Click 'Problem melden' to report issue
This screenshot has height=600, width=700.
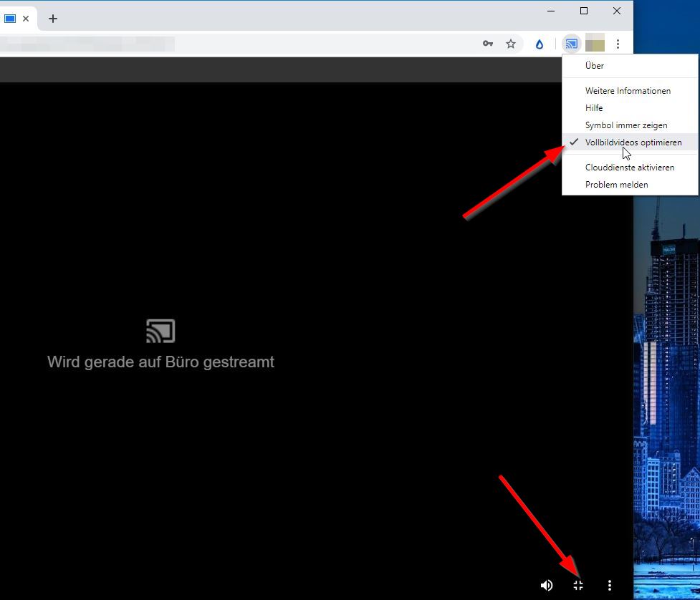616,185
